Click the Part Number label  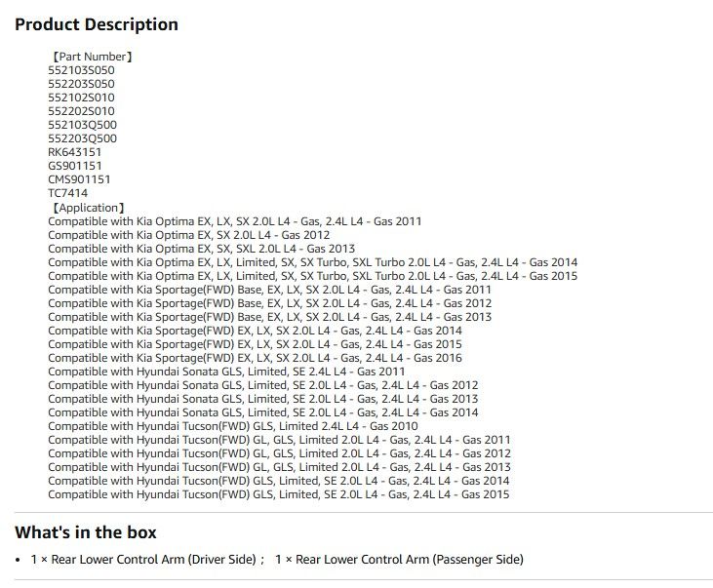click(x=93, y=57)
